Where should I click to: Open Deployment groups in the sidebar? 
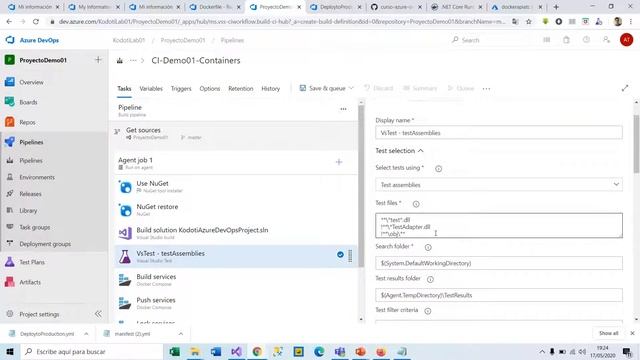[x=45, y=244]
